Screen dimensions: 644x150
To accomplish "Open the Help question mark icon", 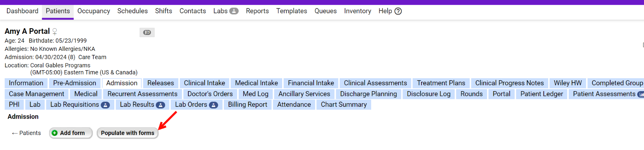I will [398, 11].
